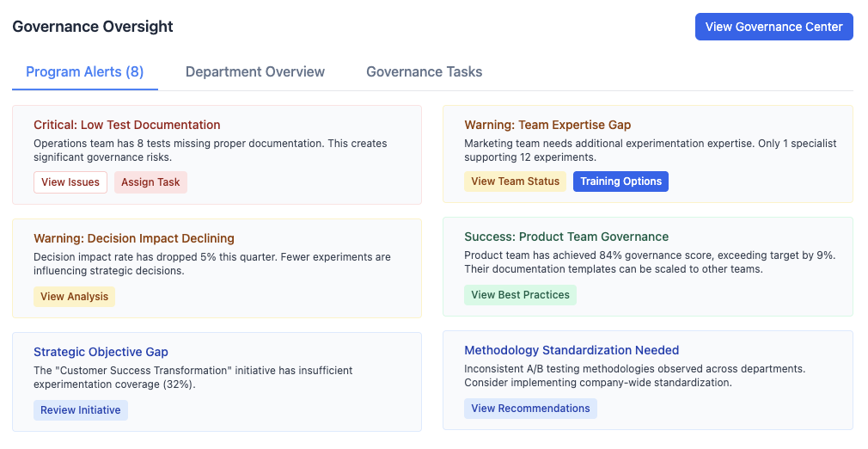Select Success: Product Team Governance heading

[x=566, y=237]
